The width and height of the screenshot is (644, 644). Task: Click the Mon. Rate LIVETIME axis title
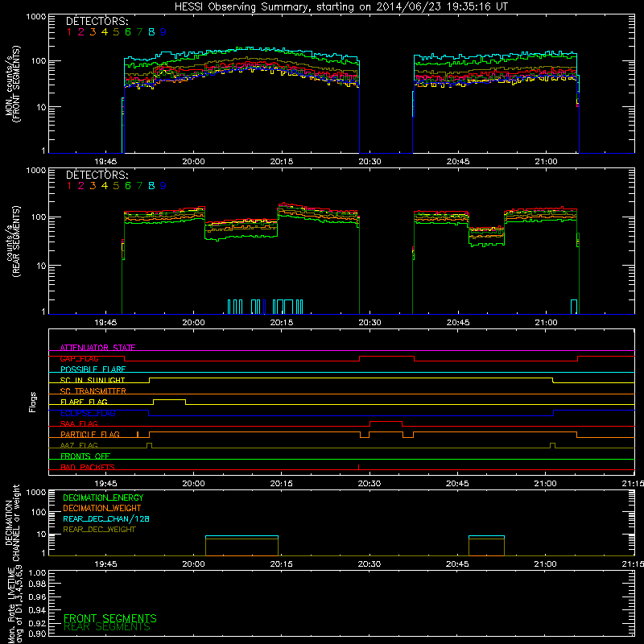click(14, 604)
